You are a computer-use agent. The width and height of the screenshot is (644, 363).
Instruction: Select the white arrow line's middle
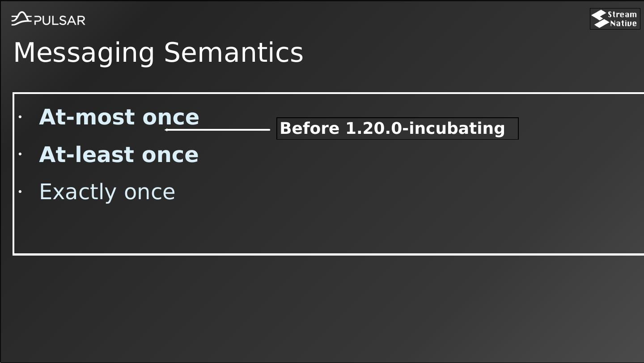[218, 130]
